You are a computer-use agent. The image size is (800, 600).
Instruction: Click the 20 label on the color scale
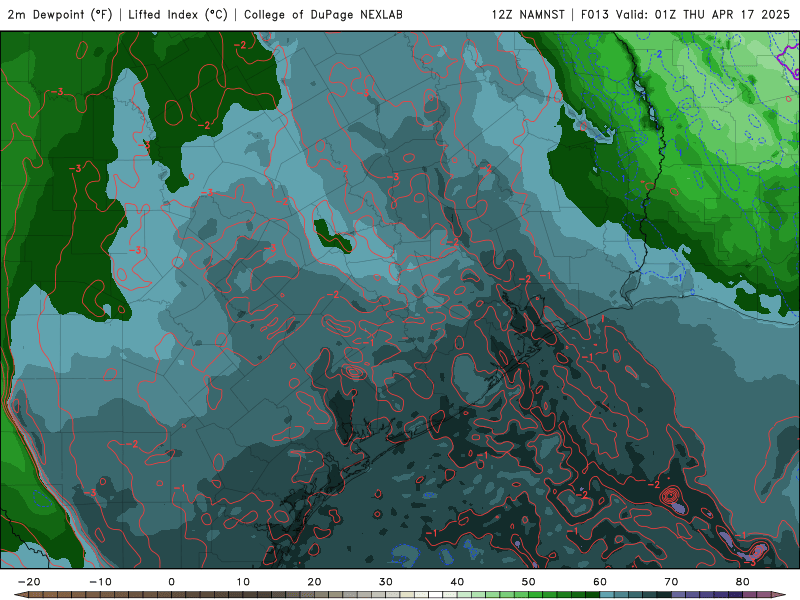coord(314,582)
